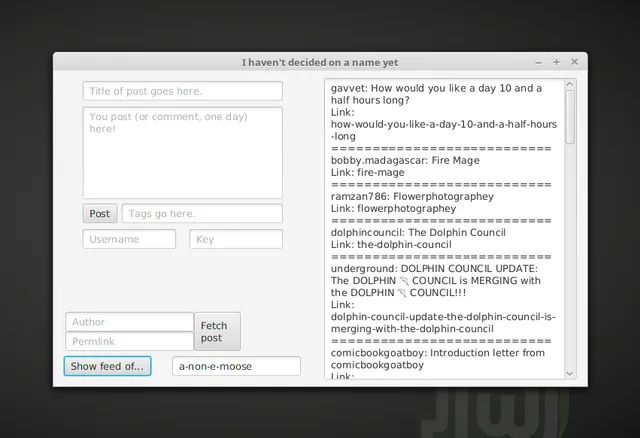Click the 'how-would-you-like-a-day-10-and-a-half-hours' text
The image size is (640, 438).
click(x=444, y=124)
